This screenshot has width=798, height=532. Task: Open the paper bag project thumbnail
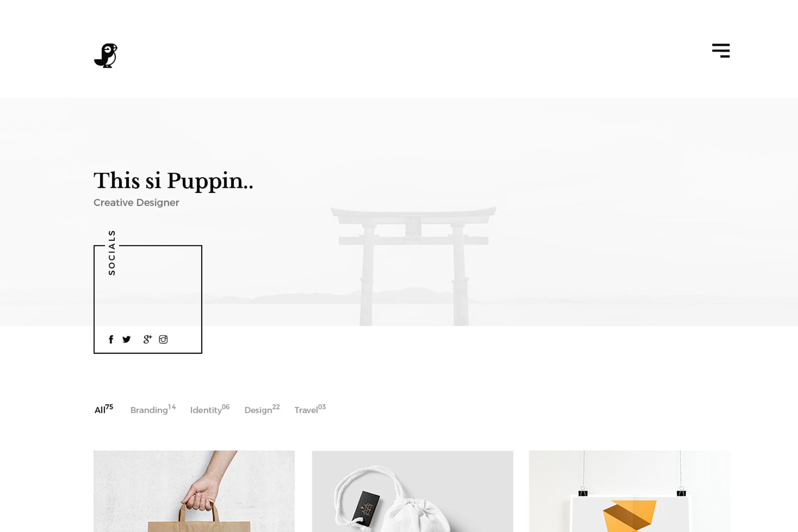coord(194,491)
